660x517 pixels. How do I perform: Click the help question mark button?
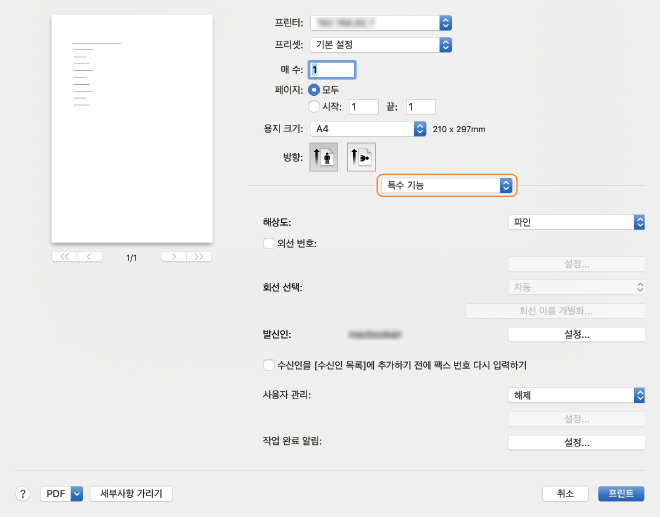(22, 494)
